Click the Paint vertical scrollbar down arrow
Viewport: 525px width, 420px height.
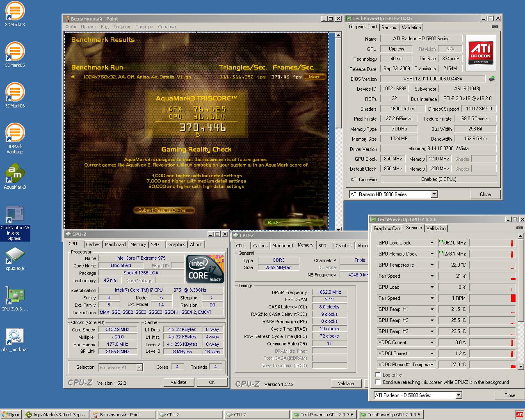point(338,229)
